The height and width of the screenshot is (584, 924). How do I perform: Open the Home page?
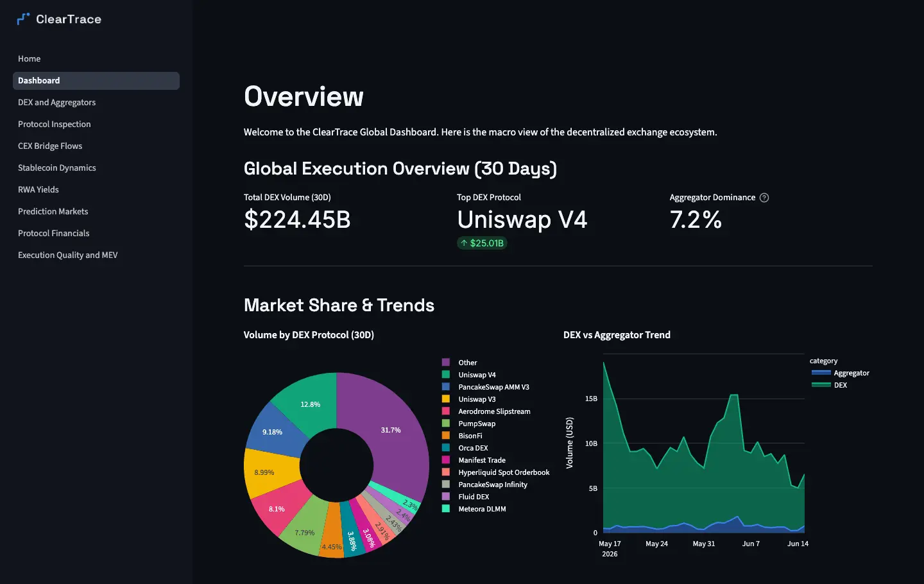click(x=96, y=59)
